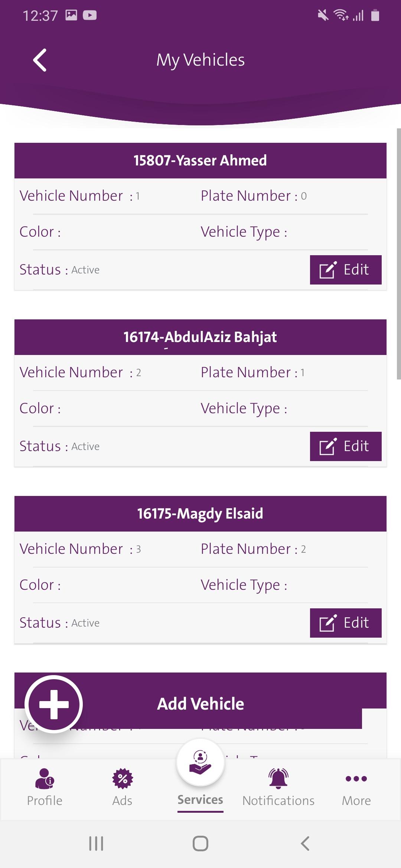Viewport: 401px width, 868px height.
Task: Open the Notifications bell icon
Action: (x=278, y=778)
